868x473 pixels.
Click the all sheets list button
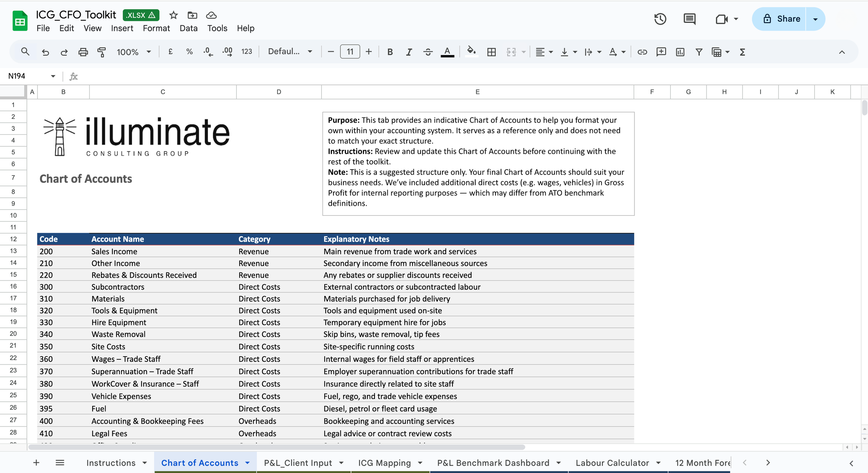[60, 463]
